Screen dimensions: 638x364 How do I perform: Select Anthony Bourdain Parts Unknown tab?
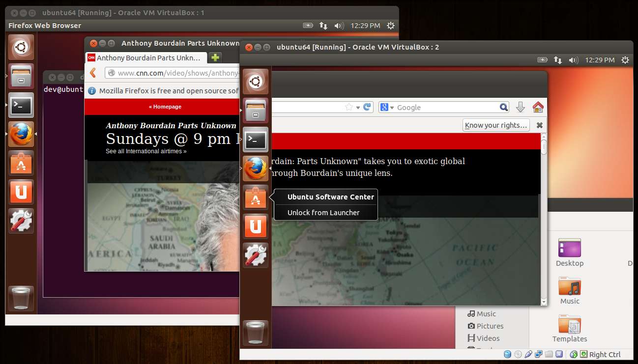point(145,57)
